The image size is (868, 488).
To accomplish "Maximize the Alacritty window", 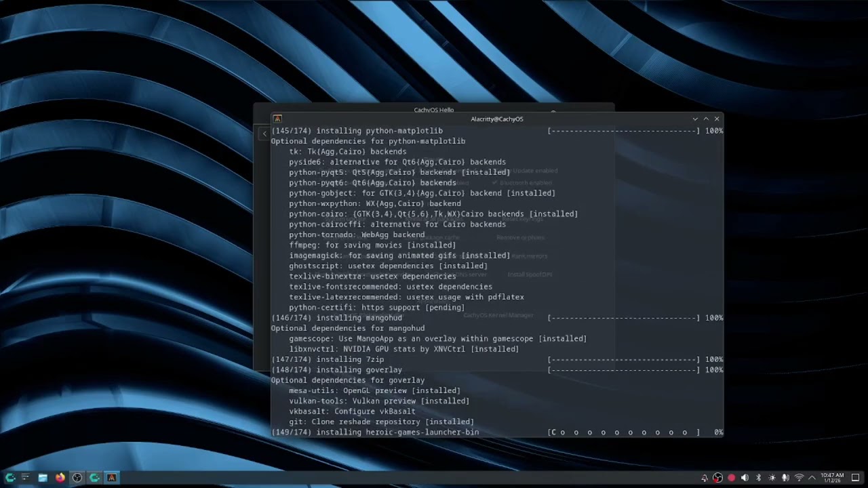I will (x=706, y=119).
